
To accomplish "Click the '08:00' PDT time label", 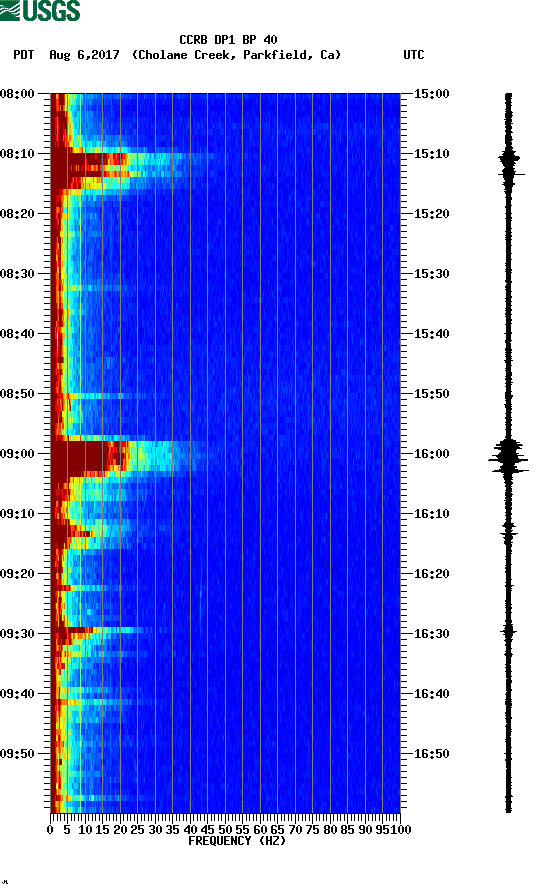I will tap(17, 93).
